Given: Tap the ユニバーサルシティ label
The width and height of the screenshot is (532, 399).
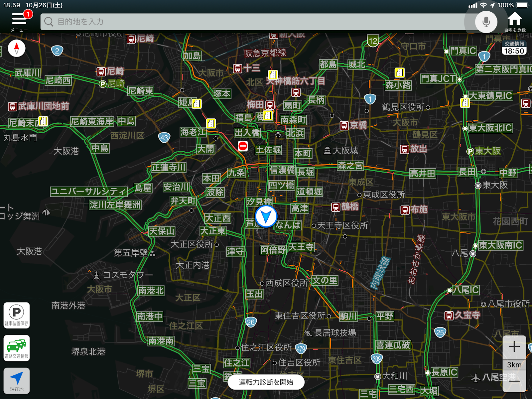Looking at the screenshot, I should (89, 192).
